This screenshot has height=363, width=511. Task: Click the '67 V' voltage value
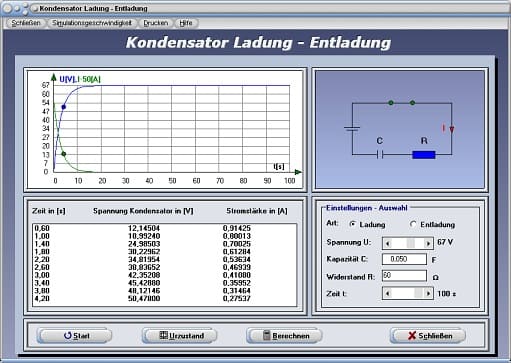click(445, 242)
